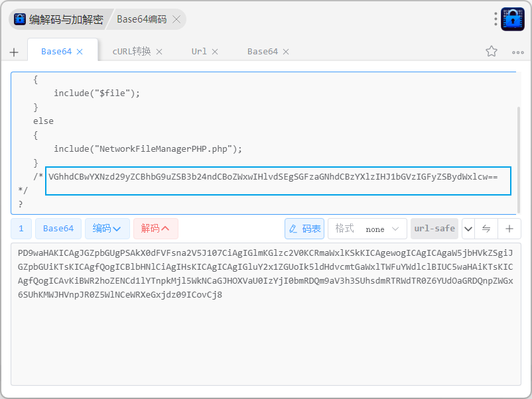This screenshot has width=532, height=399.
Task: Click the step number 1 button
Action: click(x=21, y=229)
